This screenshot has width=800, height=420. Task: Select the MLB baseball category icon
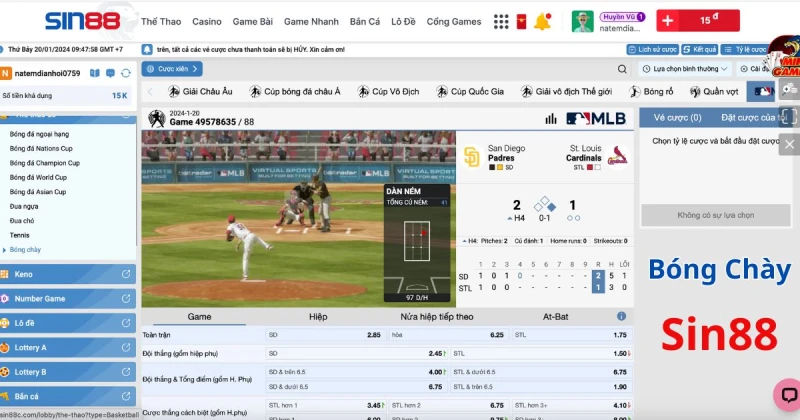762,91
